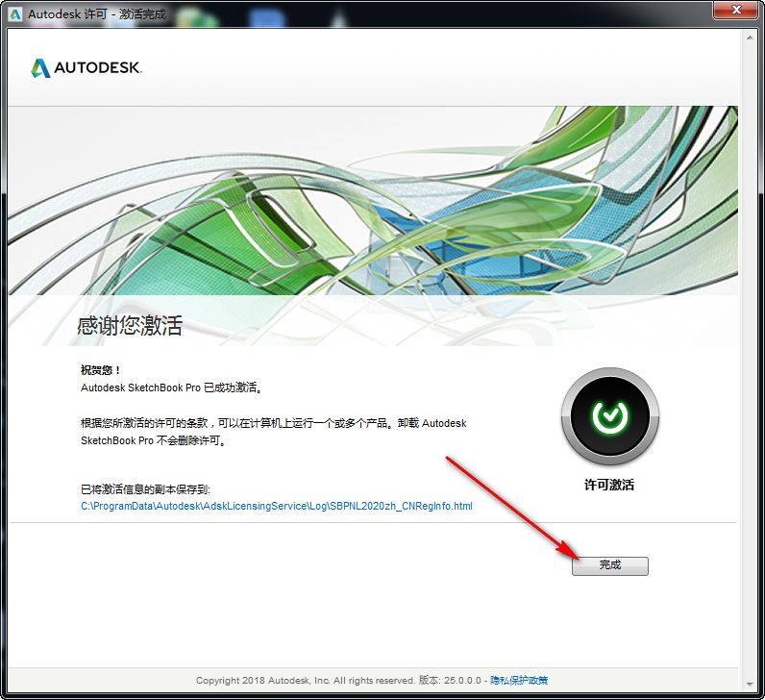
Task: Click the Autodesk logo in the header
Action: tap(86, 68)
